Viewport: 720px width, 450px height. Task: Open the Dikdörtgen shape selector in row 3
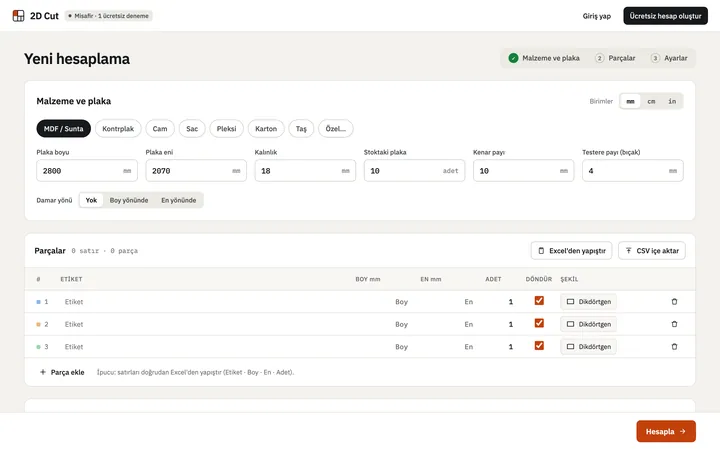588,347
